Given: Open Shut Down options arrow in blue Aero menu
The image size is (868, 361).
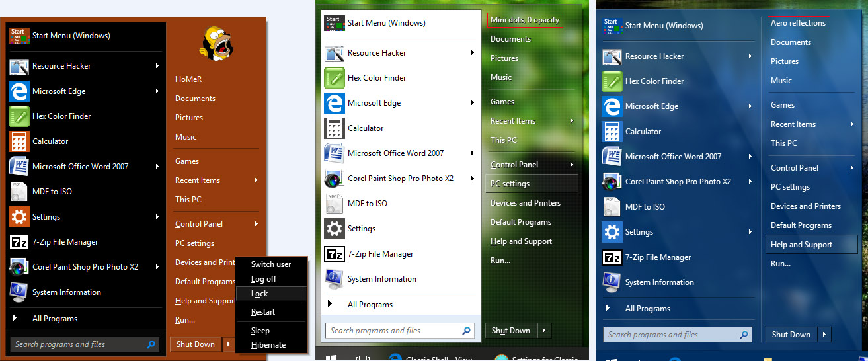Looking at the screenshot, I should point(824,335).
